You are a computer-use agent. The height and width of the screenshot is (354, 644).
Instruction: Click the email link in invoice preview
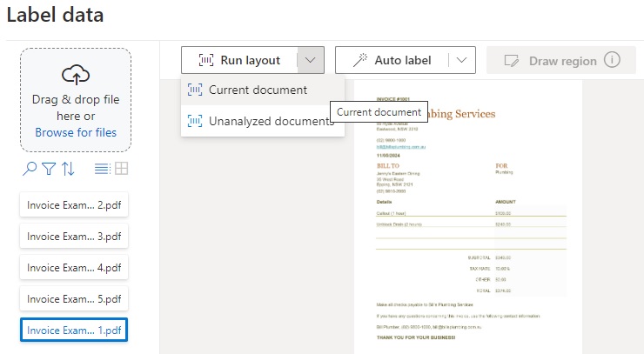pos(401,147)
